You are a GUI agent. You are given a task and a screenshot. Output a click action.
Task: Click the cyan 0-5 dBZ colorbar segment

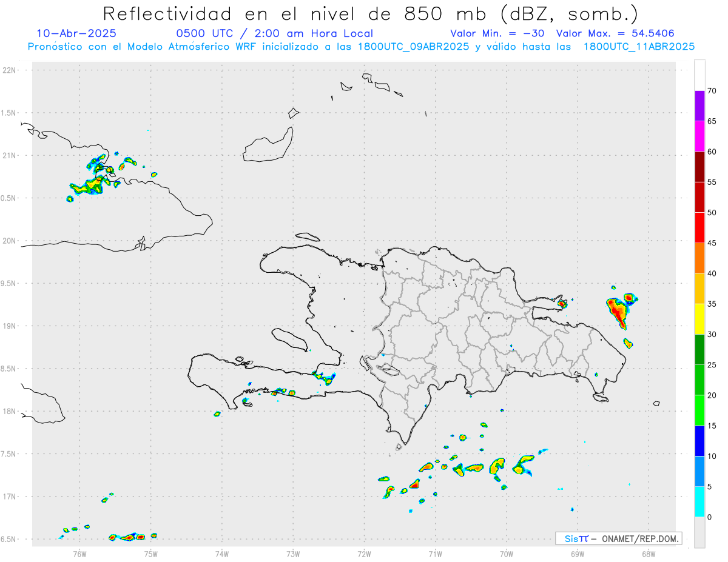(x=699, y=502)
